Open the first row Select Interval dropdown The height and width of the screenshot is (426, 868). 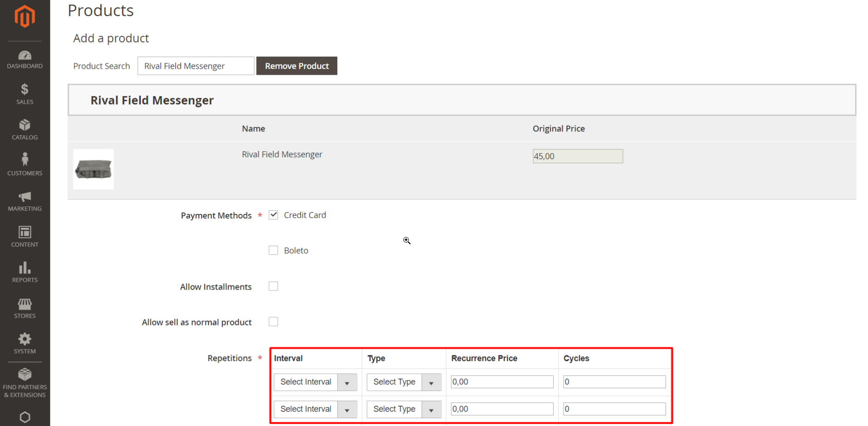315,382
